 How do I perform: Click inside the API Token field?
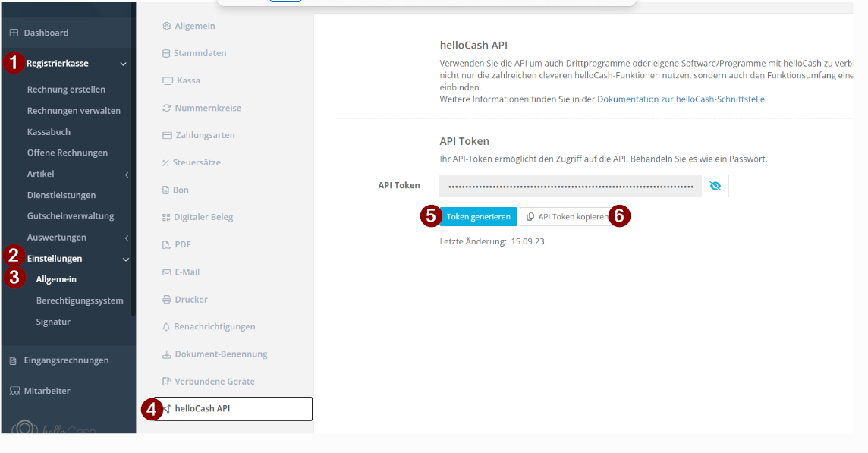pyautogui.click(x=571, y=186)
